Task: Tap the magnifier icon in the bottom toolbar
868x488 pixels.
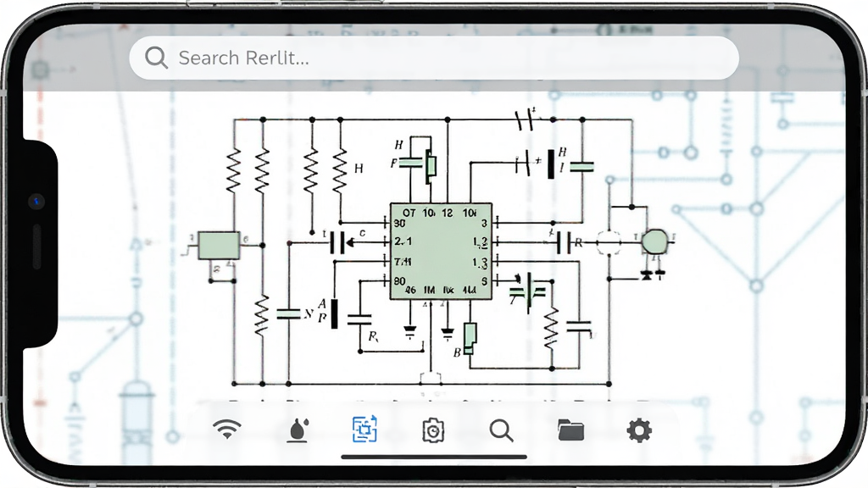Action: point(502,430)
